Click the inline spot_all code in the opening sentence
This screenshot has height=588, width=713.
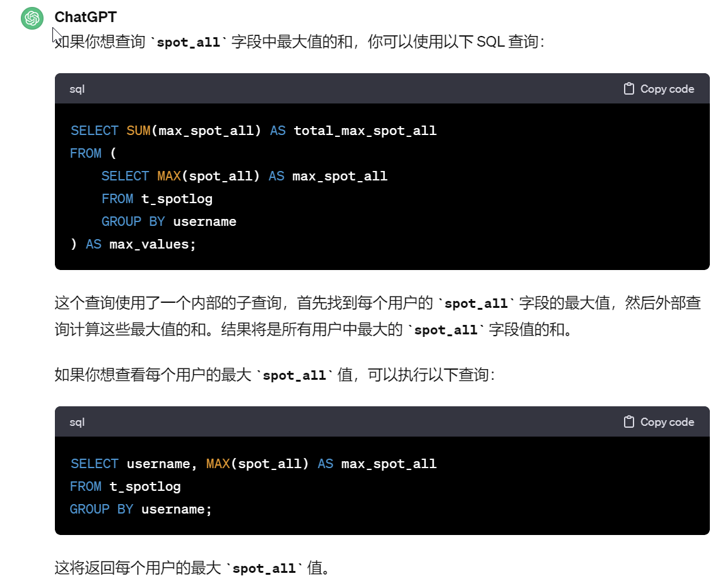[x=188, y=42]
